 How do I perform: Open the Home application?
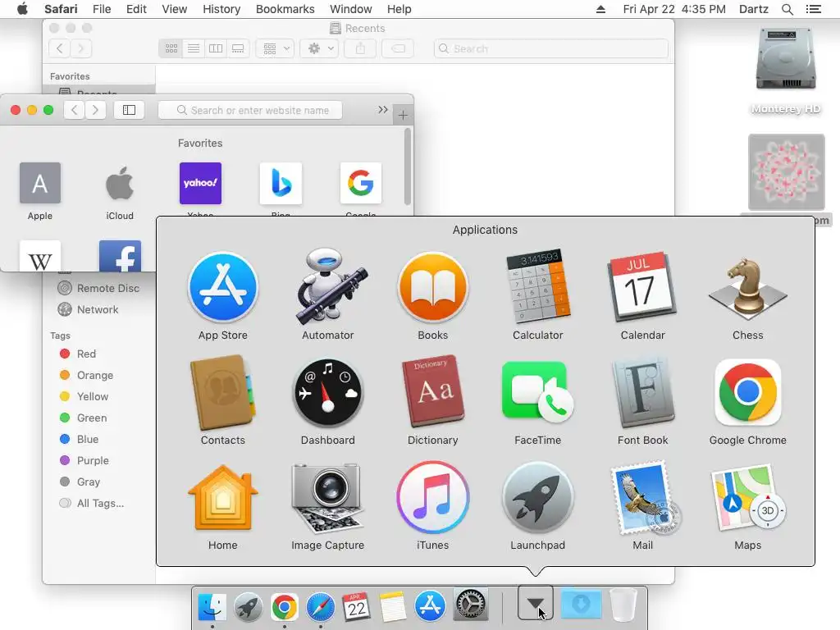[x=223, y=498]
